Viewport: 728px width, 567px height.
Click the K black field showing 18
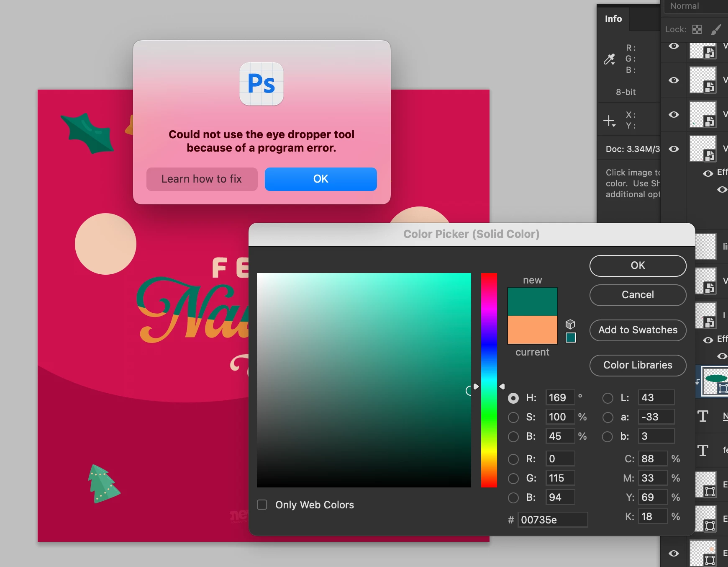click(x=653, y=517)
